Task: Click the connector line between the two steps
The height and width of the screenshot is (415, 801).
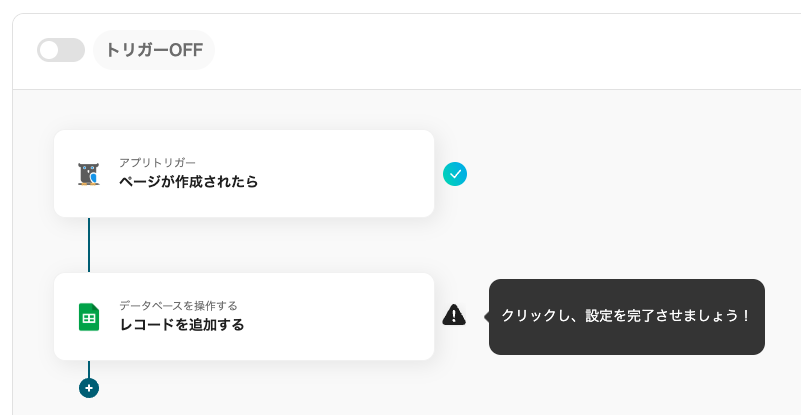Action: (89, 245)
